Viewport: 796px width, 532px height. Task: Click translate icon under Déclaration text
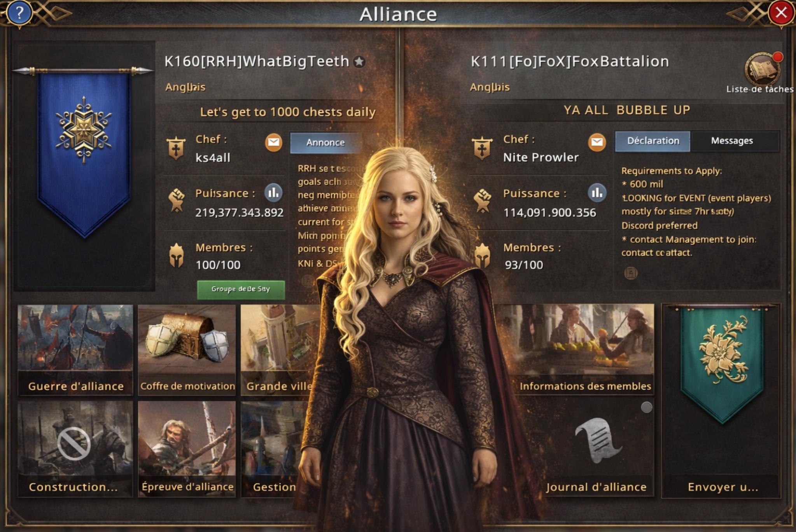point(630,273)
